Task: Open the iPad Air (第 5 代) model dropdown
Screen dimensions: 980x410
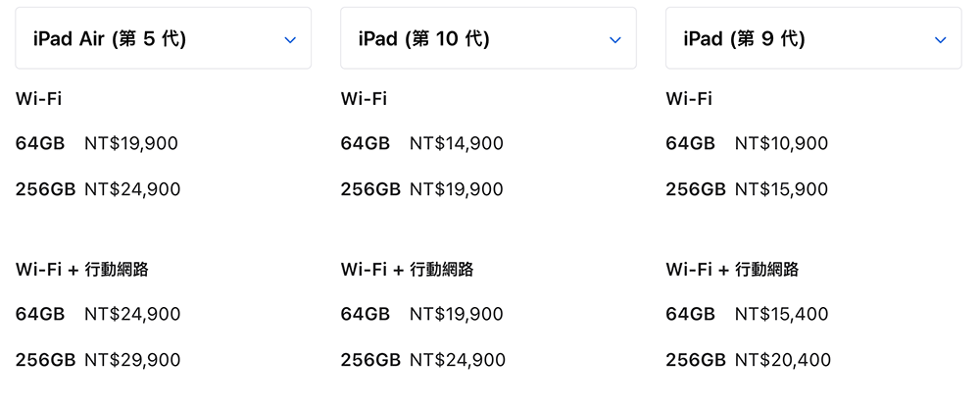Action: 163,39
